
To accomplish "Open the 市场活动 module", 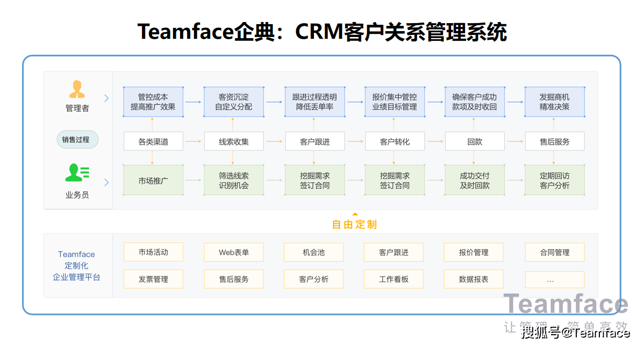I will (153, 252).
